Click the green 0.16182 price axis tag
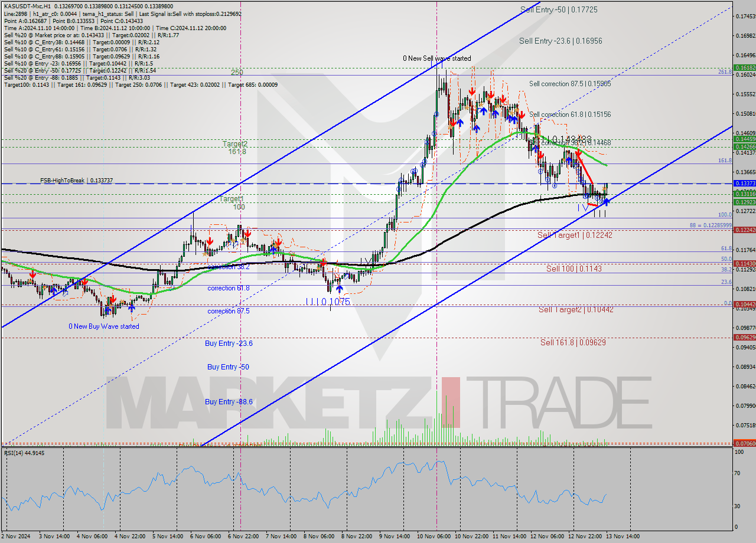The image size is (756, 543). [744, 68]
